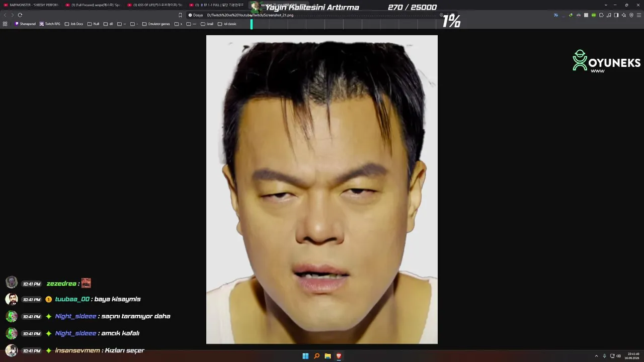Open Windows taskbar search
The image size is (644, 362).
[316, 356]
